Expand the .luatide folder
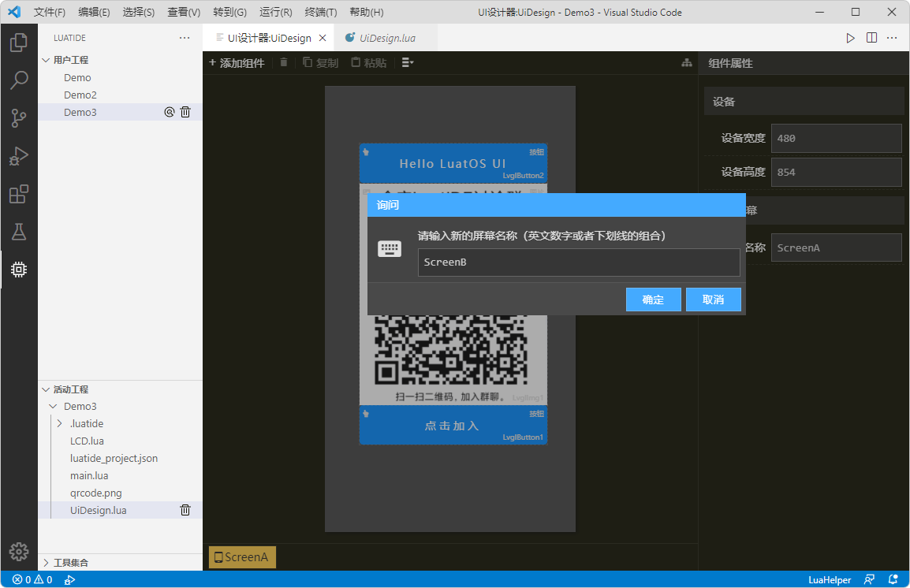Viewport: 910px width, 588px height. click(x=59, y=423)
